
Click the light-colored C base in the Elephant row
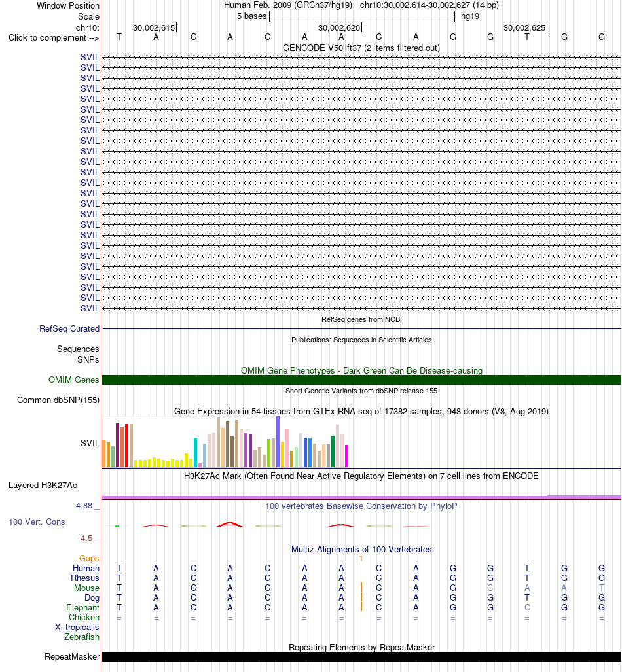pyautogui.click(x=527, y=608)
